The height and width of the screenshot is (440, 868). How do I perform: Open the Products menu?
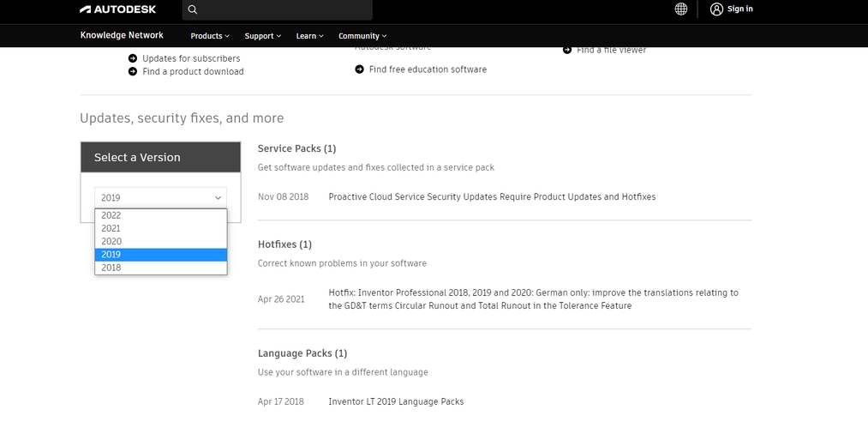[210, 36]
